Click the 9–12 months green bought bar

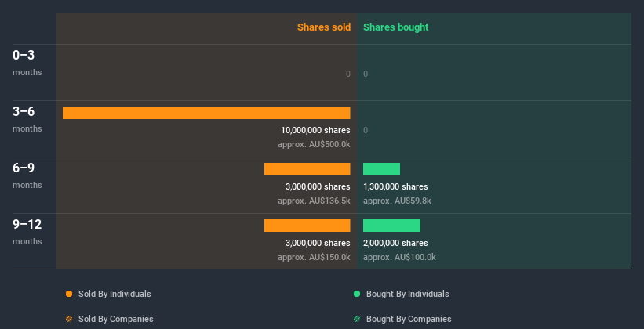tap(391, 226)
